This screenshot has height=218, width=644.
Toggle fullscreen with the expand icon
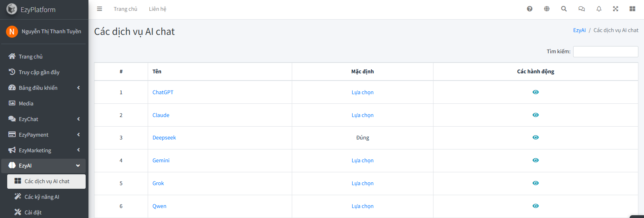click(616, 9)
